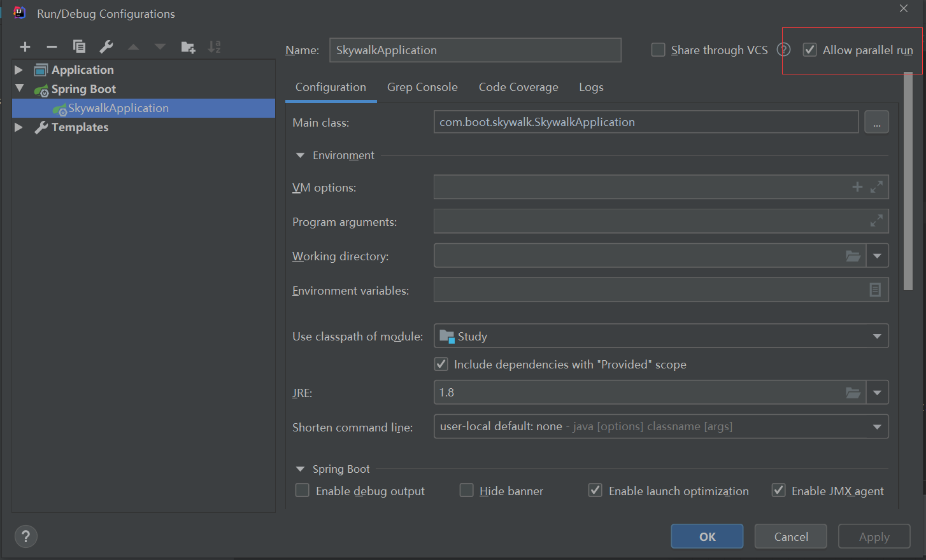Screen dimensions: 926x560
Task: Click the Main class input field
Action: [646, 122]
